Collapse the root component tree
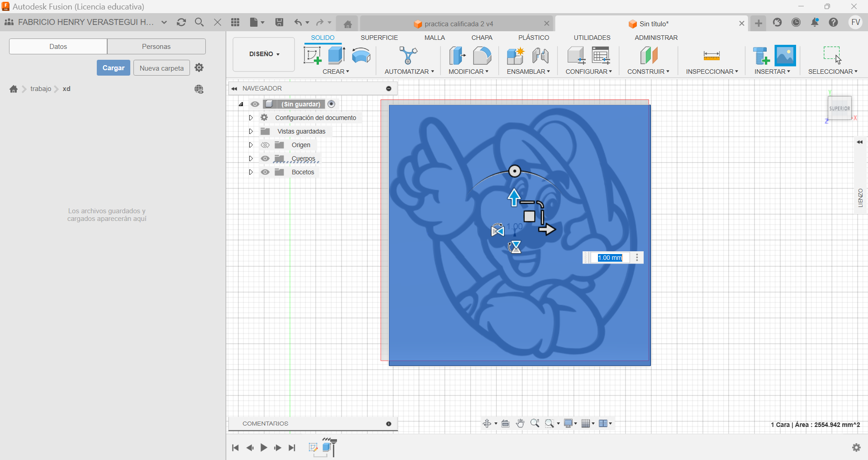The image size is (868, 460). pos(241,104)
